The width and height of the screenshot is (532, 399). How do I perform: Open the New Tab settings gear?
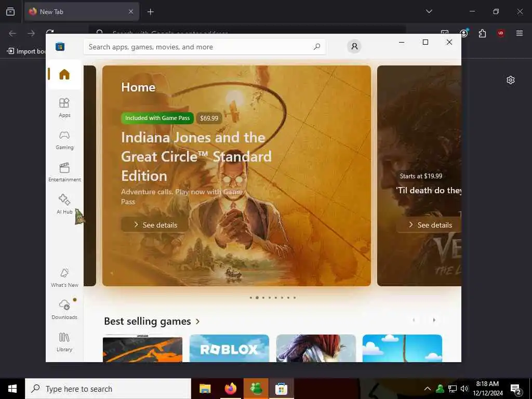511,80
